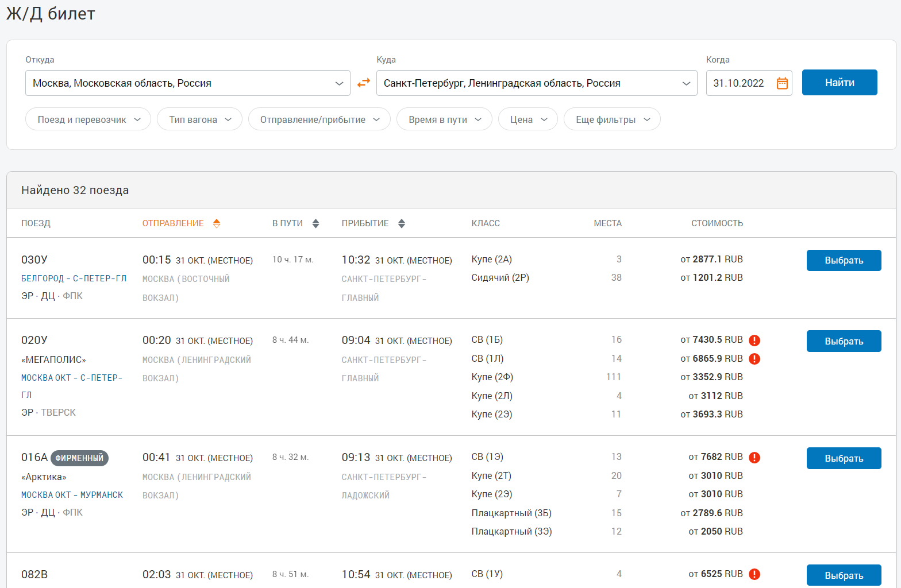Screen dimensions: 901x588
Task: Click train number 082В
Action: coord(34,574)
